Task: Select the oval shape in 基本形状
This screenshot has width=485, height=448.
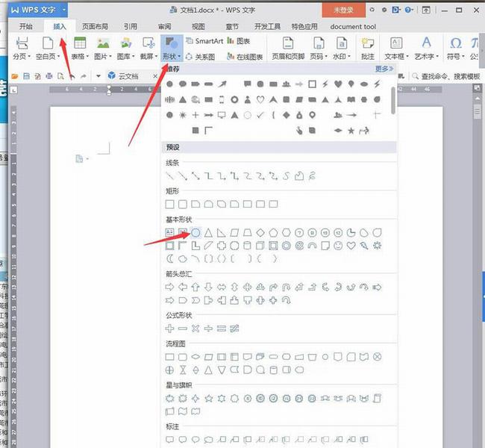Action: tap(195, 232)
